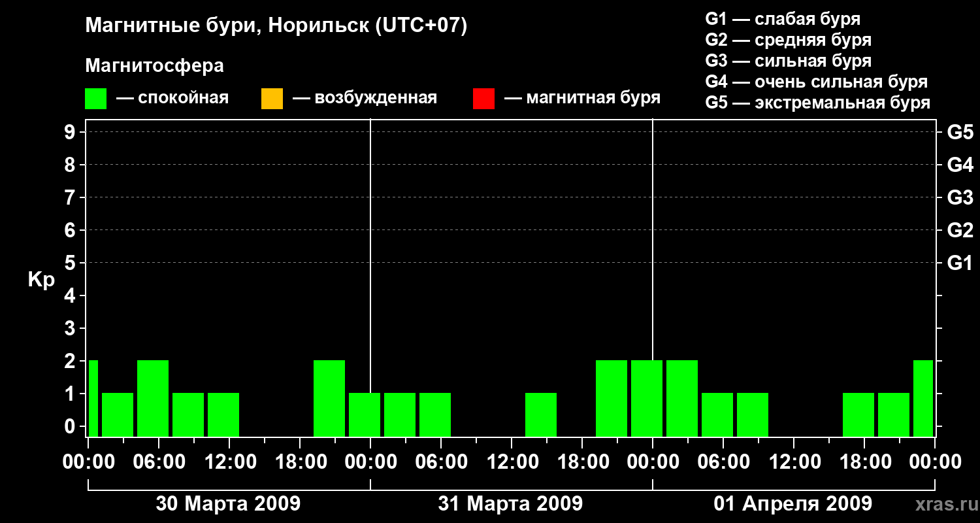Click the '— магнитная буря' legend label
The width and height of the screenshot is (980, 523).
pyautogui.click(x=582, y=99)
